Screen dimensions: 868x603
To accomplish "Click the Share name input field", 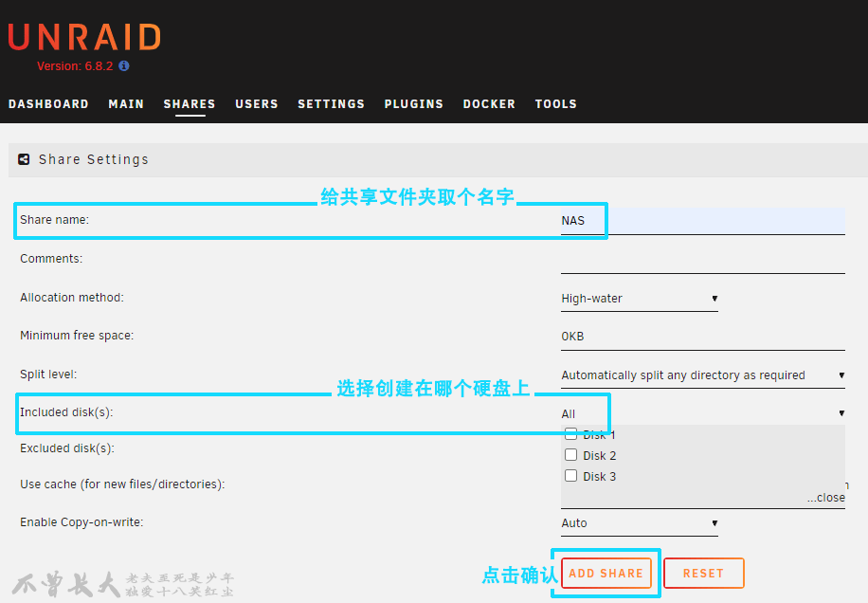I will [x=703, y=221].
